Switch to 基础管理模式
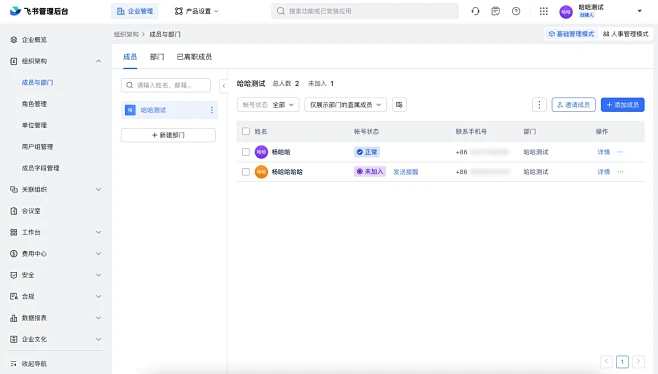This screenshot has width=658, height=374. coord(571,34)
